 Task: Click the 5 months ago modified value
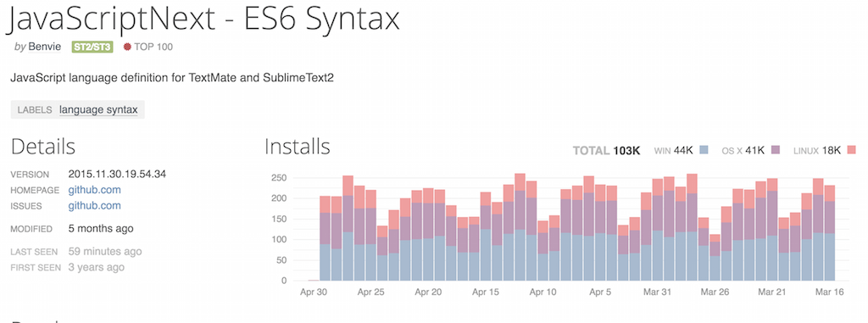point(101,228)
